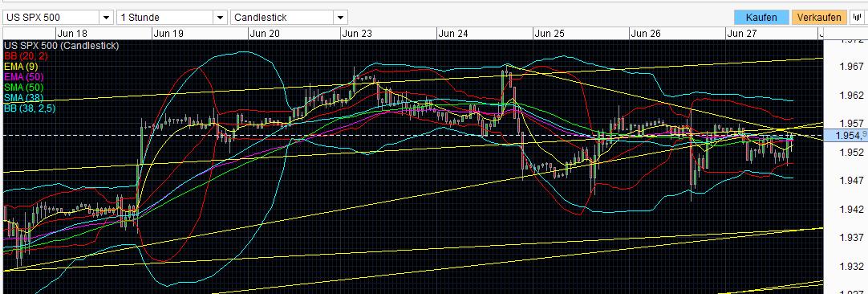This screenshot has width=868, height=294.
Task: Click the 1.967 price axis value
Action: click(851, 67)
